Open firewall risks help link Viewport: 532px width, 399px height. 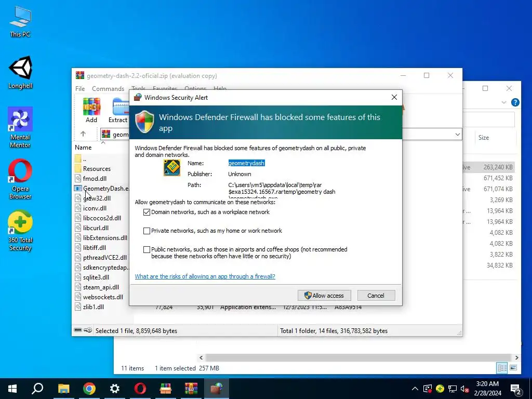[205, 276]
